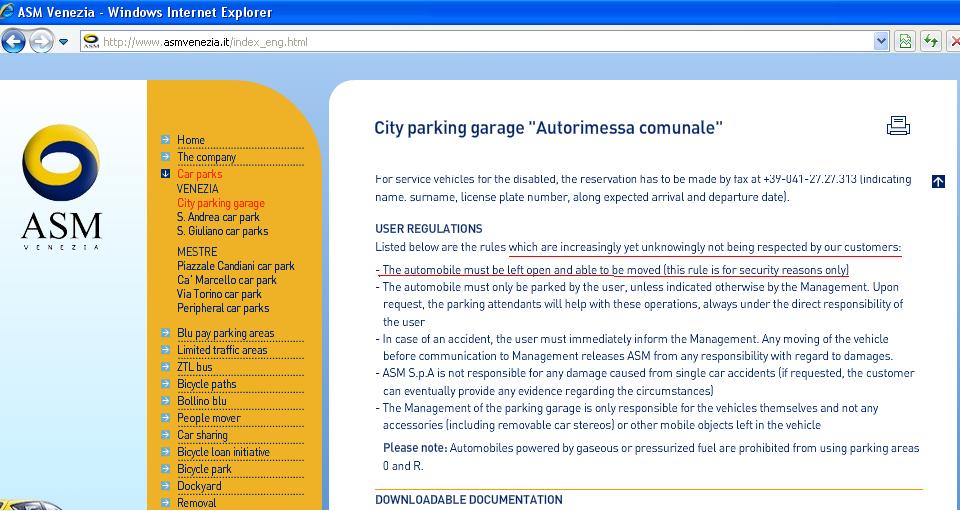Open S. Giuliano car parks link
The height and width of the screenshot is (511, 960).
click(223, 231)
